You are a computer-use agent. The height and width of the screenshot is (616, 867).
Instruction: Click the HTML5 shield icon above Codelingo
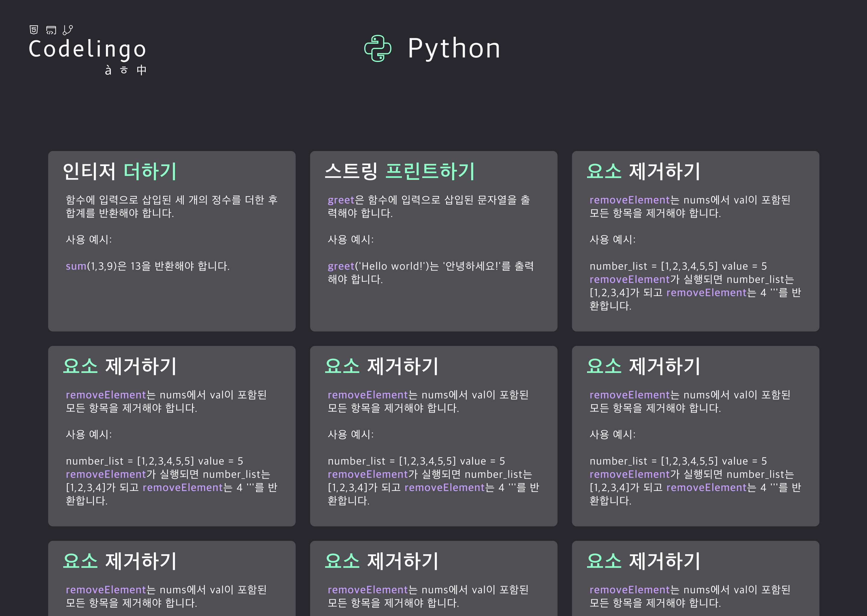tap(34, 29)
